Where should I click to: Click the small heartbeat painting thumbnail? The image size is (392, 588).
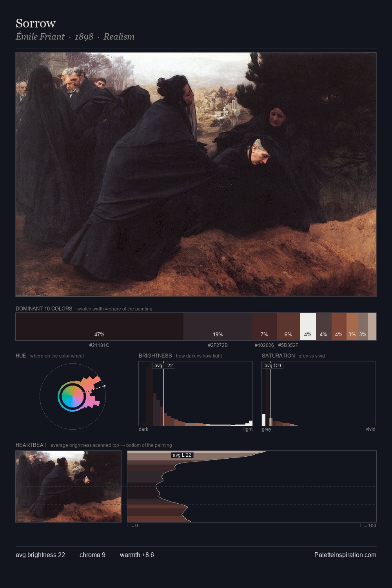click(69, 486)
